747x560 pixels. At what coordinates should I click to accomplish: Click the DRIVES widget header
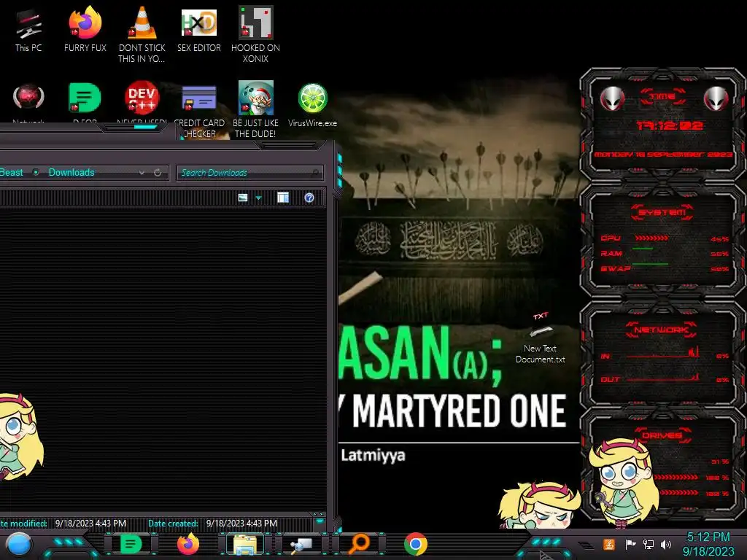tap(662, 435)
